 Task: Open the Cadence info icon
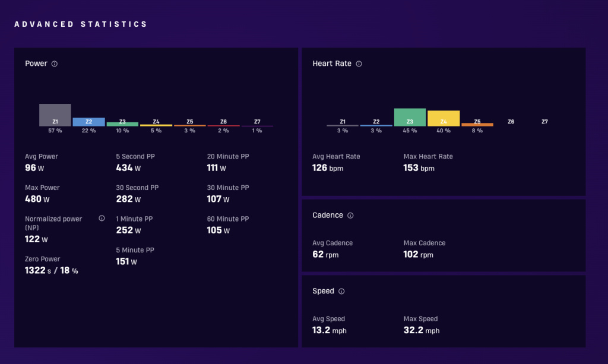coord(350,216)
